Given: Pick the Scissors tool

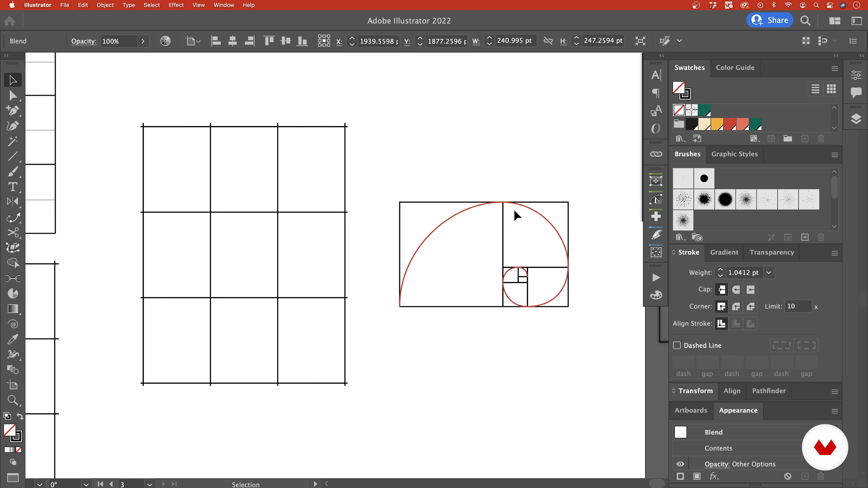Looking at the screenshot, I should [x=13, y=232].
